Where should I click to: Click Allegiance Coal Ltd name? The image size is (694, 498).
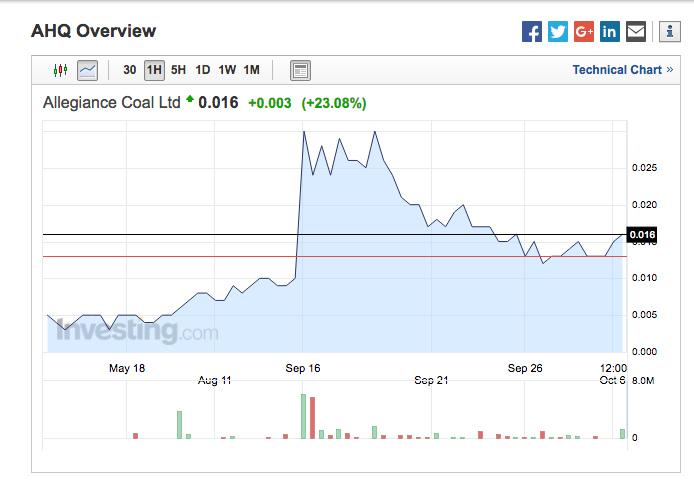112,103
